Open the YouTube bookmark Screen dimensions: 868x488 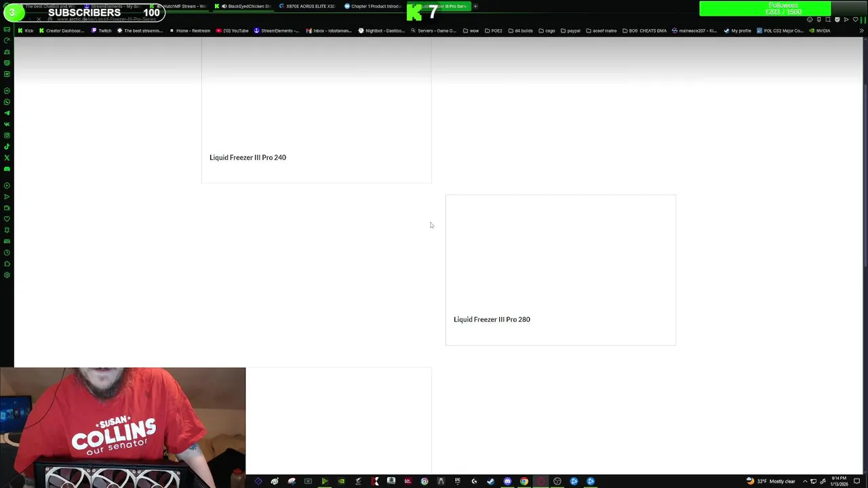click(x=233, y=30)
